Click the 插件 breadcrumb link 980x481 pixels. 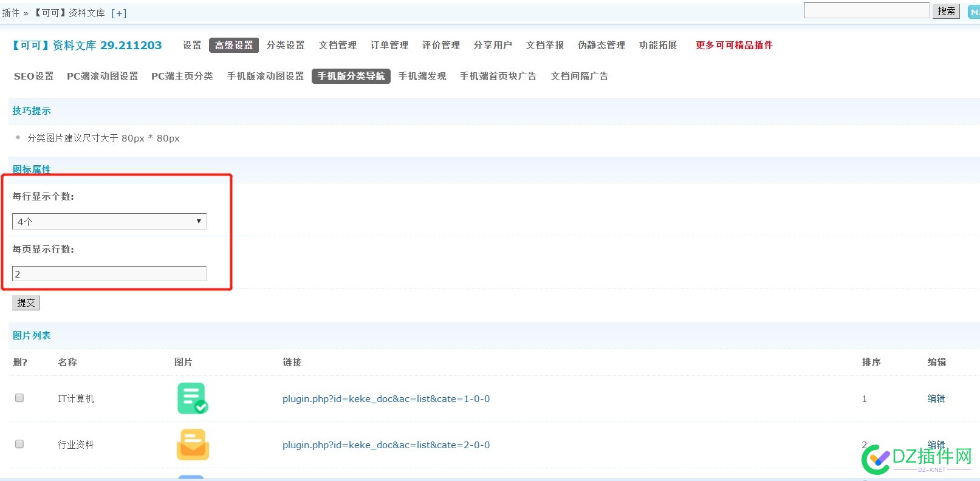pyautogui.click(x=11, y=13)
